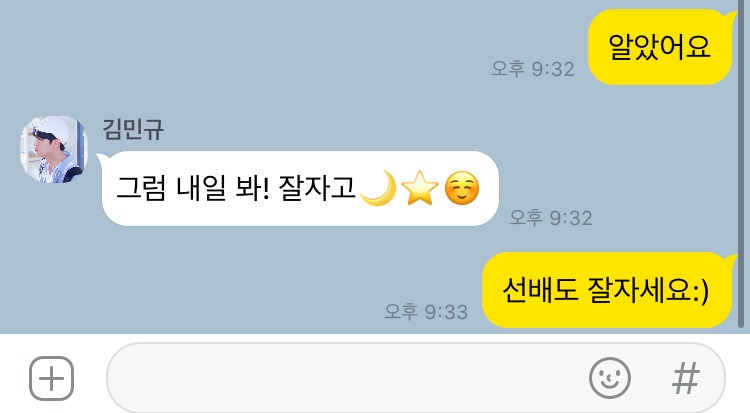Viewport: 750px width, 413px height.
Task: Click timestamp next to 김민규's message
Action: (x=551, y=218)
